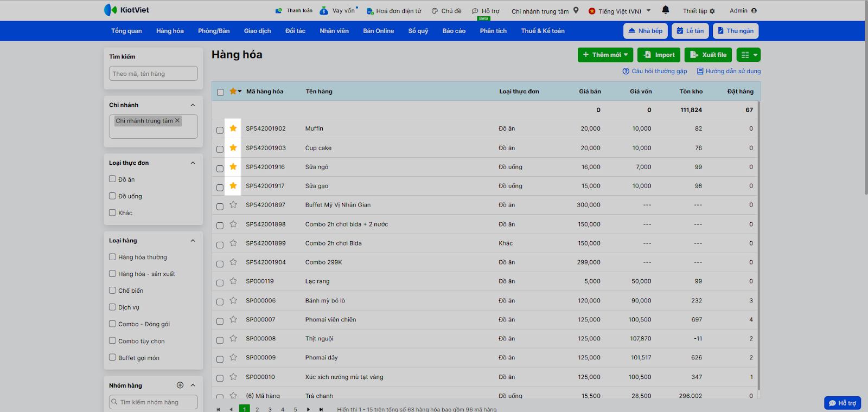Tick the Khác menu type checkbox
This screenshot has width=868, height=412.
coord(112,213)
